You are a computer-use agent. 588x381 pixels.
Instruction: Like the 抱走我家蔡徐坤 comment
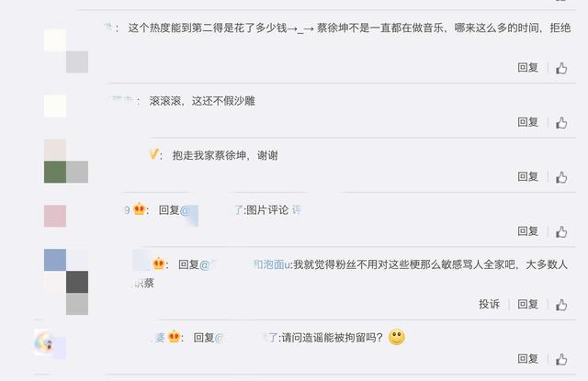[x=561, y=177]
